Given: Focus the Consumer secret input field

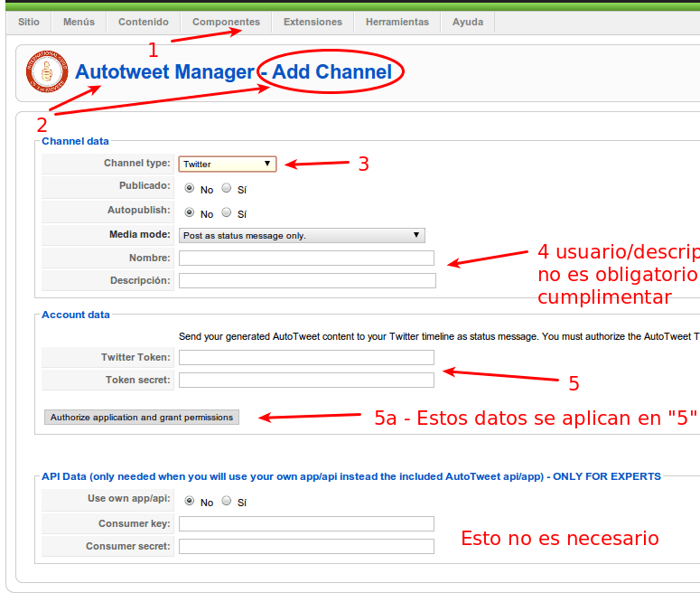Looking at the screenshot, I should [306, 546].
